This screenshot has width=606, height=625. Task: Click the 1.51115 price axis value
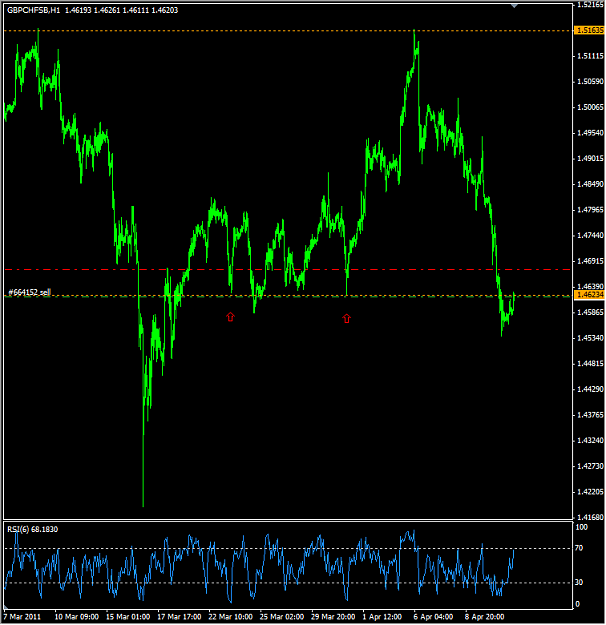coord(590,56)
